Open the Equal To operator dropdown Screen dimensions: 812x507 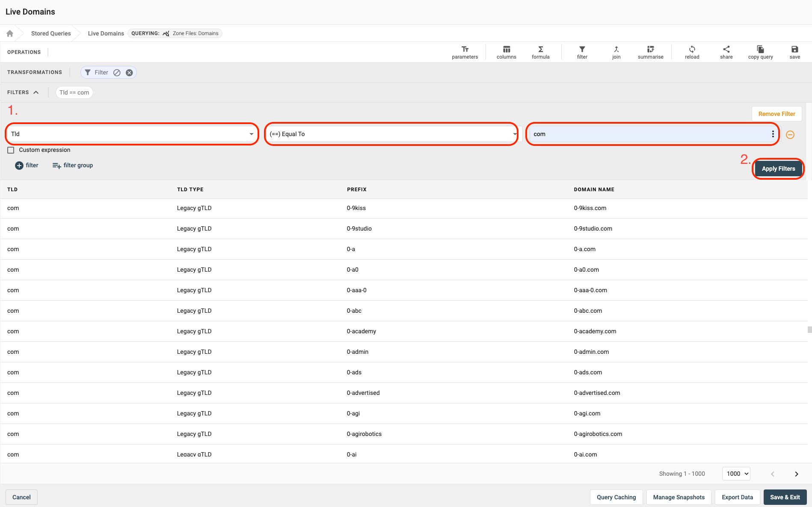391,134
